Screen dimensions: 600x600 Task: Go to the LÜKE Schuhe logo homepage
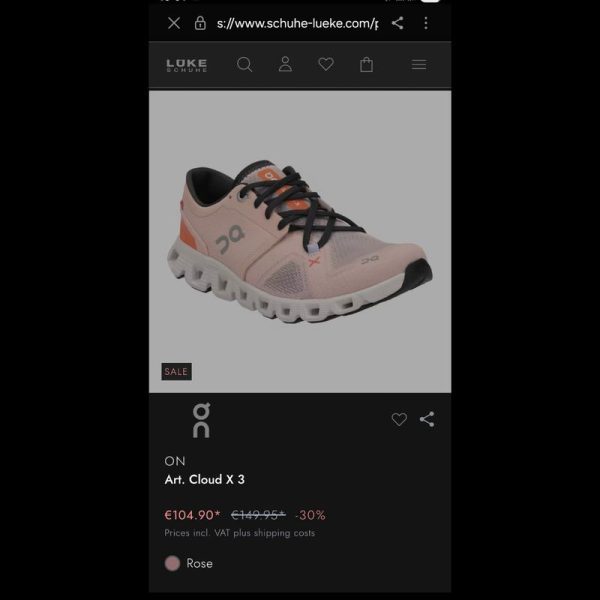point(186,65)
